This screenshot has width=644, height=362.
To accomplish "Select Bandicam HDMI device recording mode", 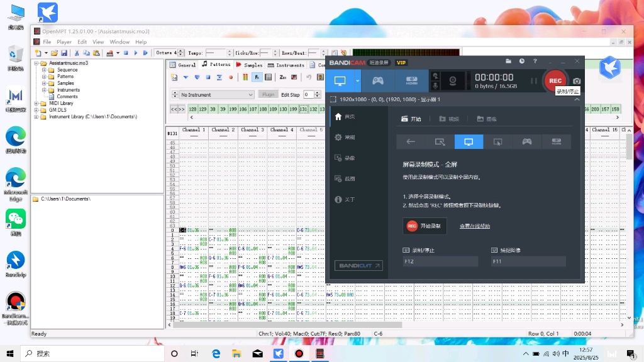I will (411, 81).
